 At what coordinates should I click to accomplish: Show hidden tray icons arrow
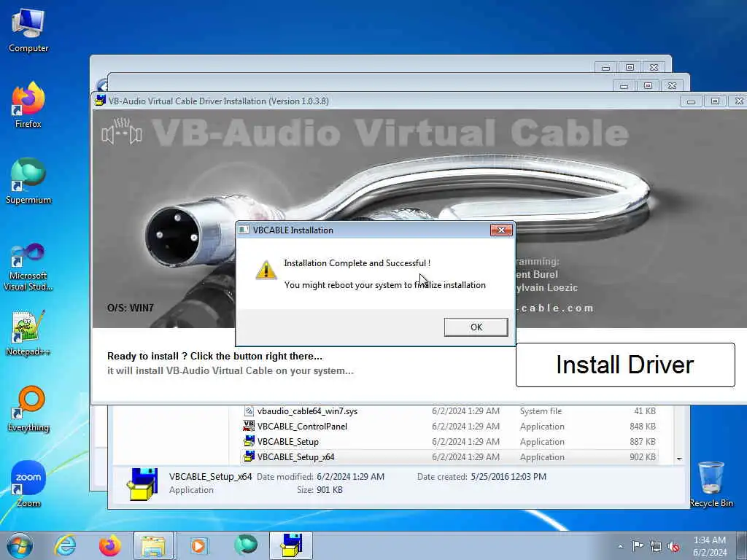(620, 547)
